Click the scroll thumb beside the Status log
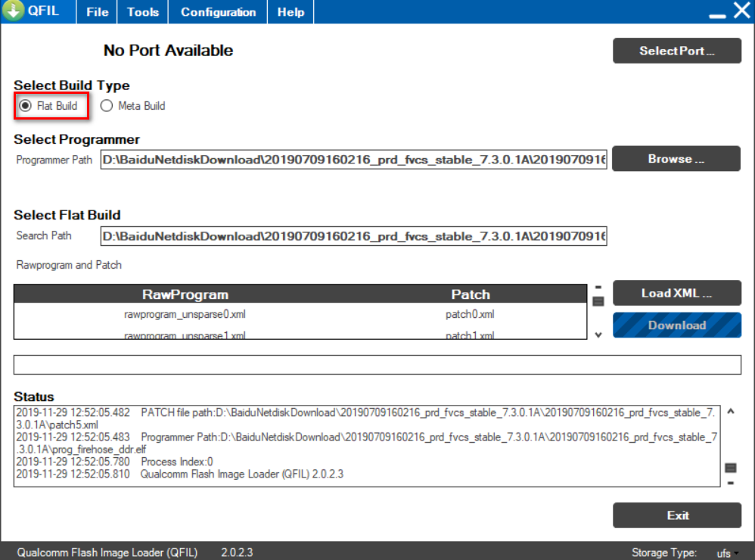This screenshot has height=560, width=755. tap(731, 468)
